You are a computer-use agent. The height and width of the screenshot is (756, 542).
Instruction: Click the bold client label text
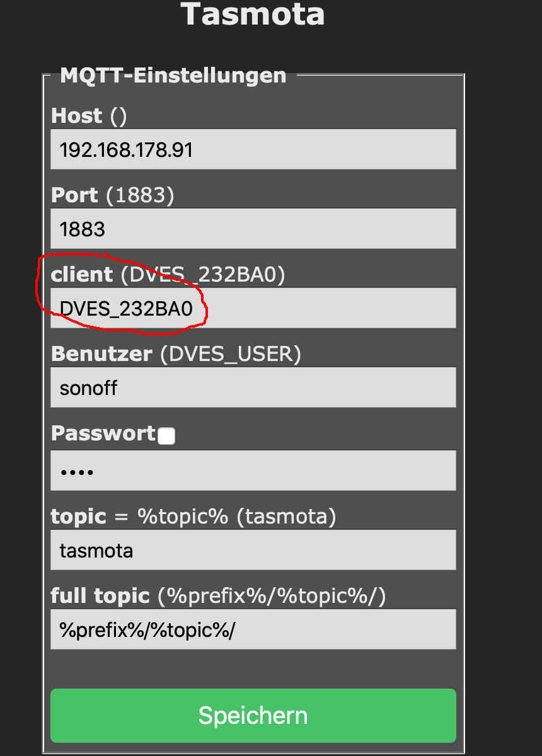pyautogui.click(x=82, y=275)
